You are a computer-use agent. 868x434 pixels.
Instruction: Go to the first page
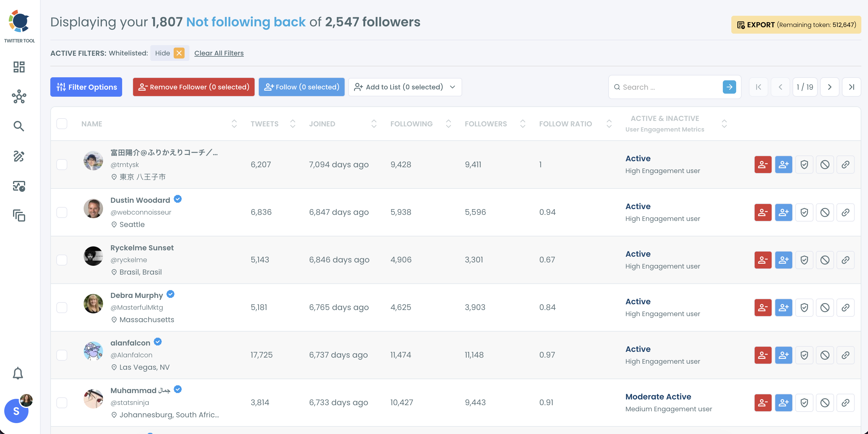pos(758,87)
